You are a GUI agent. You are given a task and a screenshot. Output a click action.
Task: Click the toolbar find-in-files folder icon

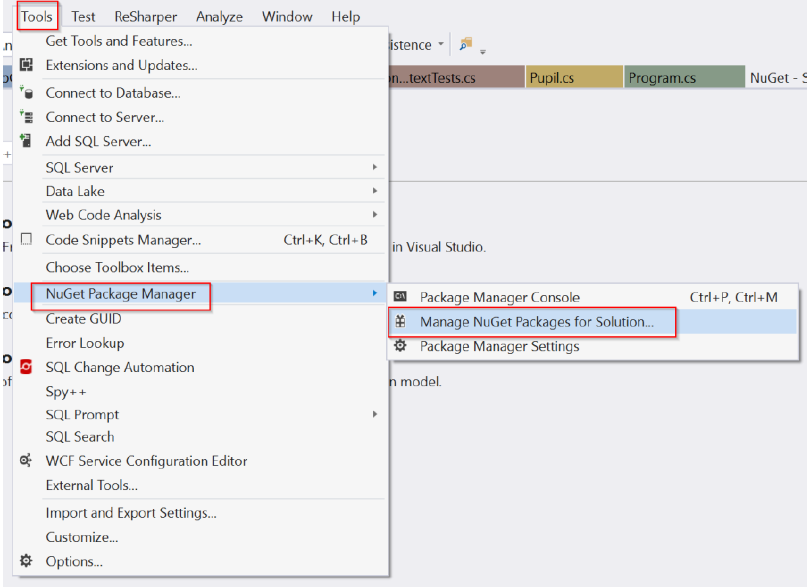[x=466, y=44]
